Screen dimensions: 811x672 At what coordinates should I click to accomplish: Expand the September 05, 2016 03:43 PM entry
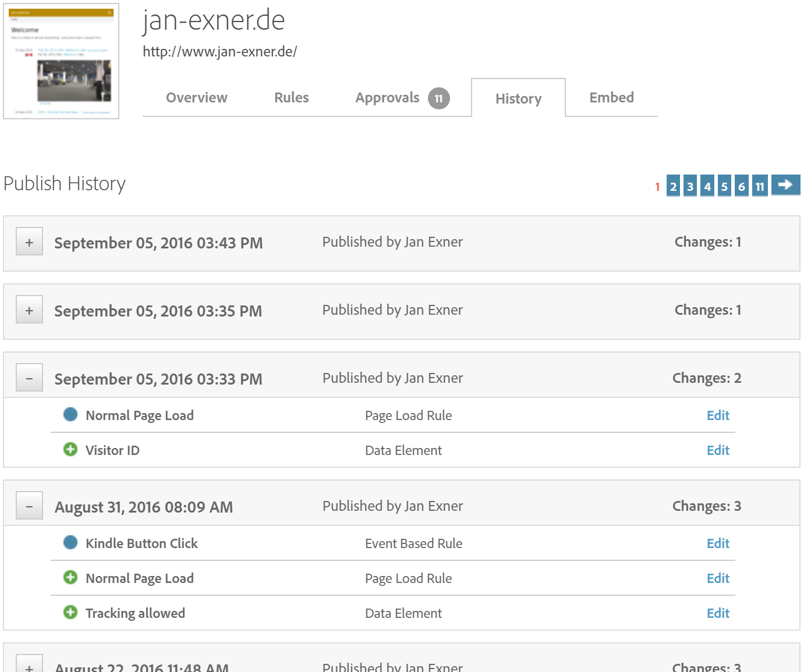[29, 243]
